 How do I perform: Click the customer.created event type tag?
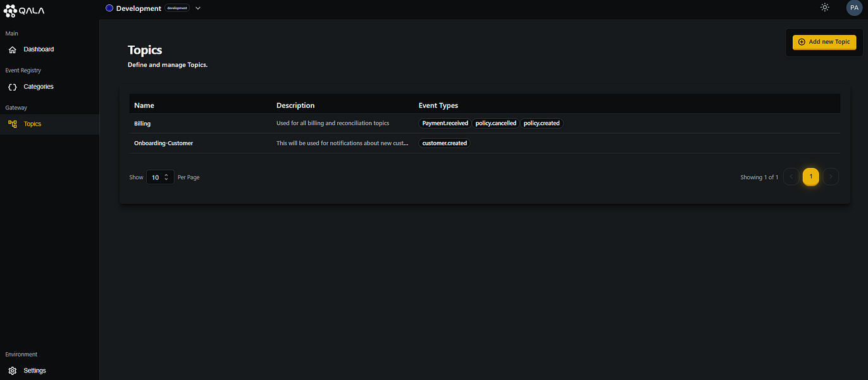(444, 143)
